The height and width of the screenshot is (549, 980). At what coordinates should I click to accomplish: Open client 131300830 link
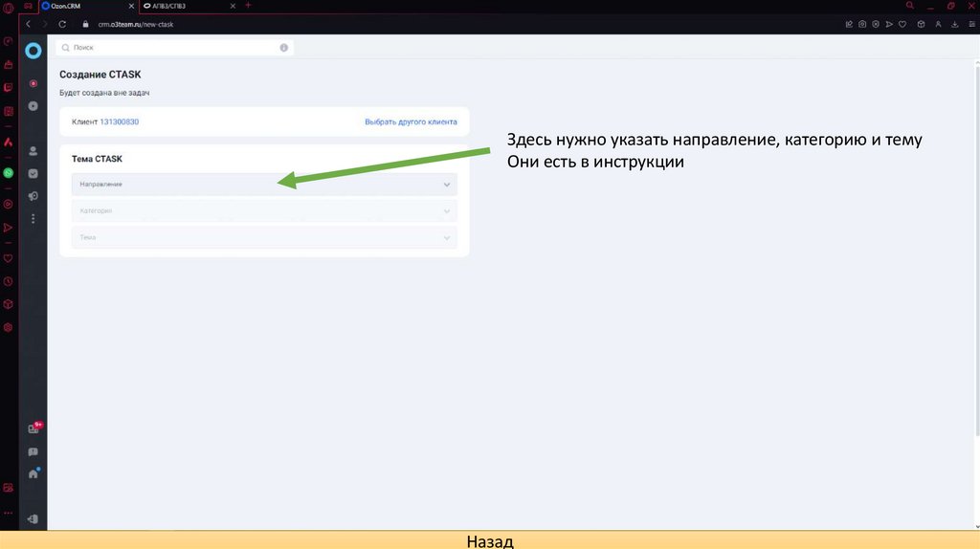coord(120,121)
